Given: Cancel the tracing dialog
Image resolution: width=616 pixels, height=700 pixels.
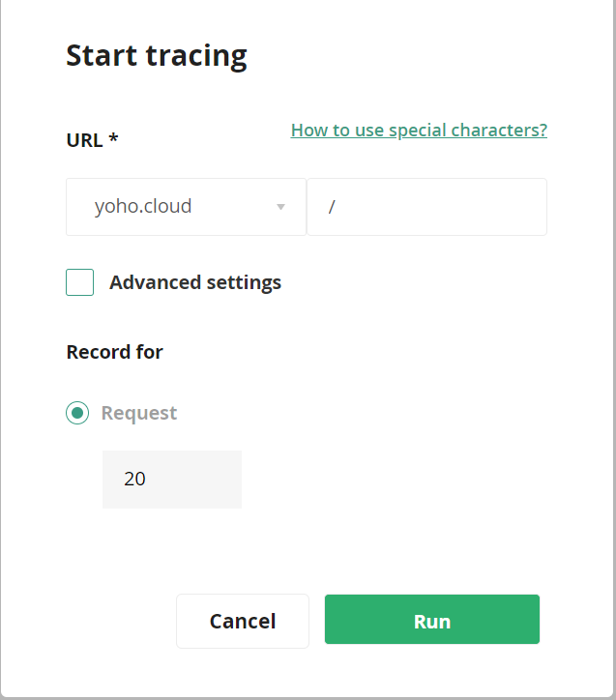Looking at the screenshot, I should point(243,621).
